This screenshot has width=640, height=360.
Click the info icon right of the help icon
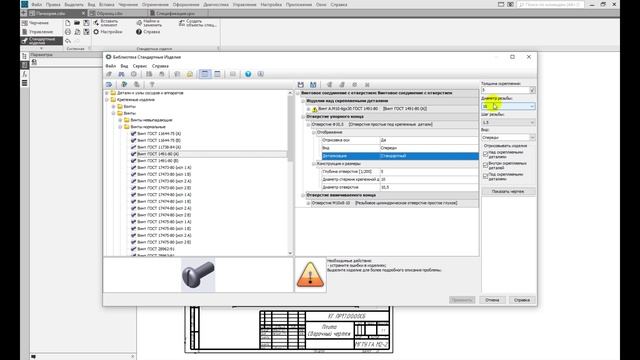click(260, 74)
